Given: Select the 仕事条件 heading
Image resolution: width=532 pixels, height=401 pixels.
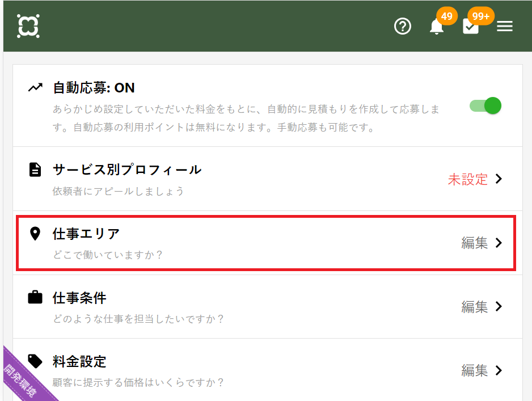Looking at the screenshot, I should click(x=79, y=298).
